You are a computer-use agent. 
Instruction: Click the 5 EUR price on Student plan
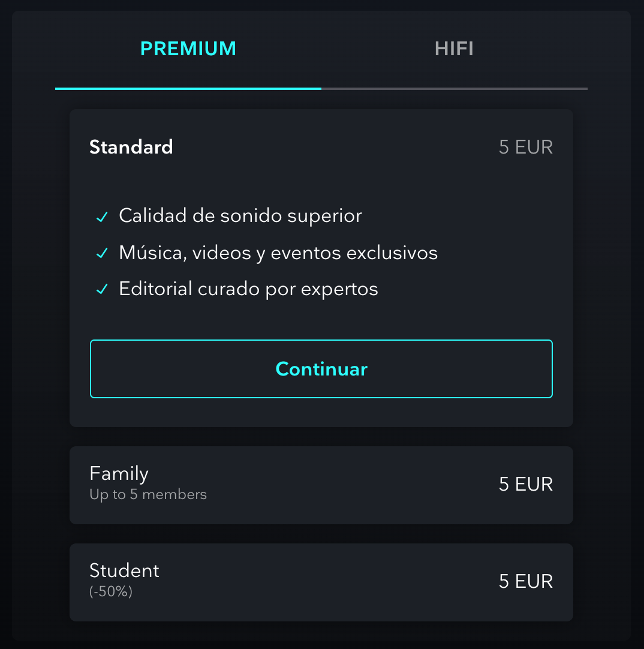click(x=525, y=582)
